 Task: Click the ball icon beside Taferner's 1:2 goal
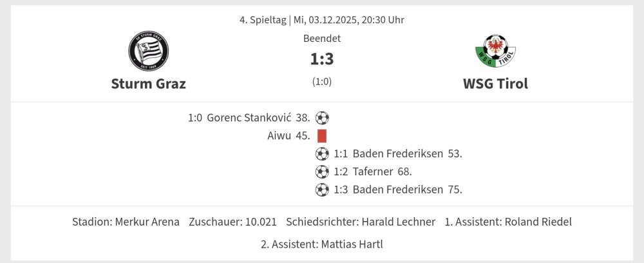(322, 171)
